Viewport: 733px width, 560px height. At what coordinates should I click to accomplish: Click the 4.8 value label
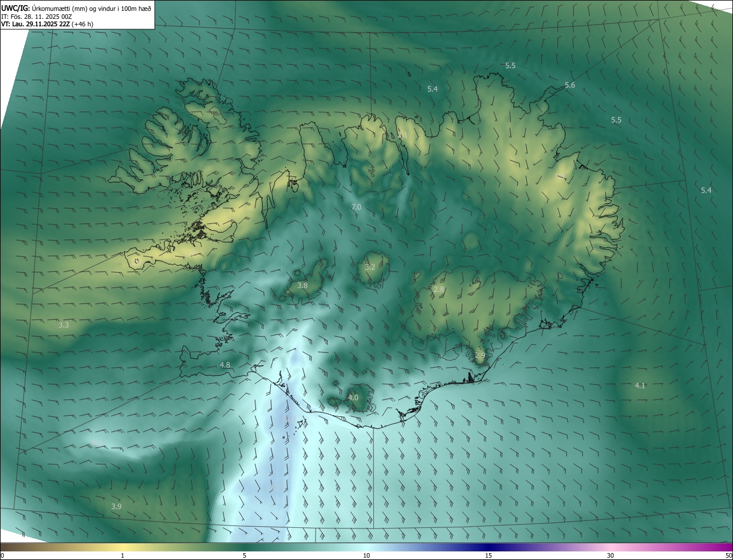point(225,365)
